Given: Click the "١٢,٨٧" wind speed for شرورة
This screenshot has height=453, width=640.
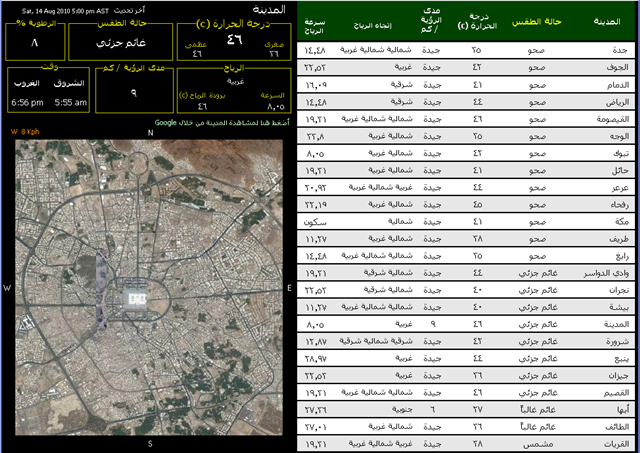Looking at the screenshot, I should click(x=316, y=342).
